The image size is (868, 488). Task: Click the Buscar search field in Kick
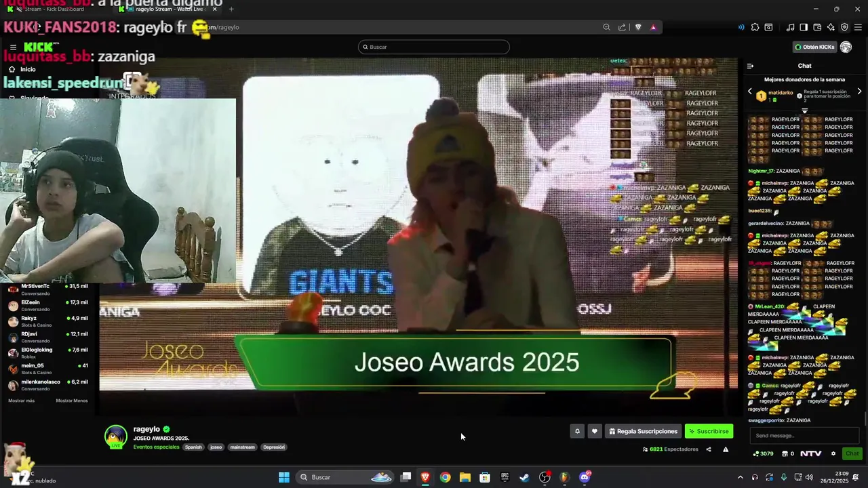click(x=434, y=47)
